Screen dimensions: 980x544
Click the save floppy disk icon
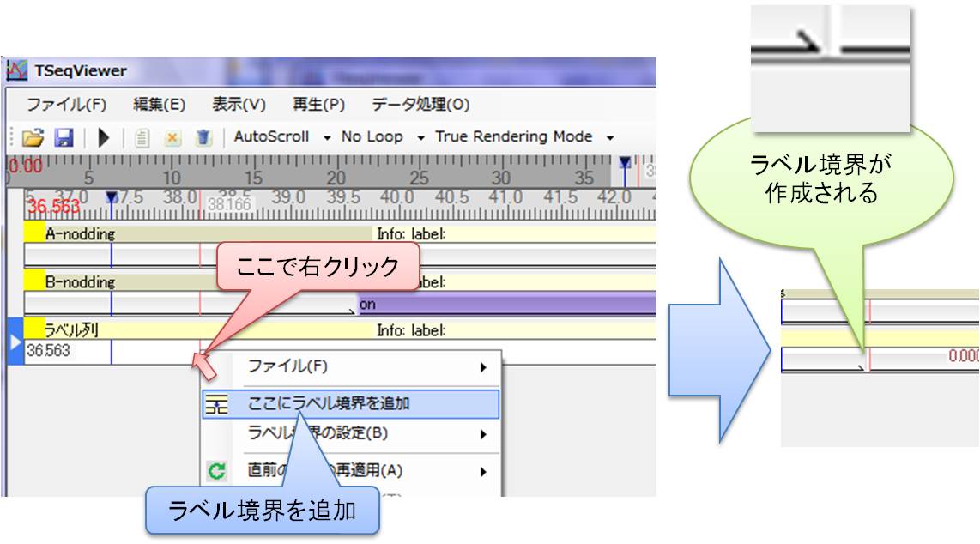click(x=64, y=136)
